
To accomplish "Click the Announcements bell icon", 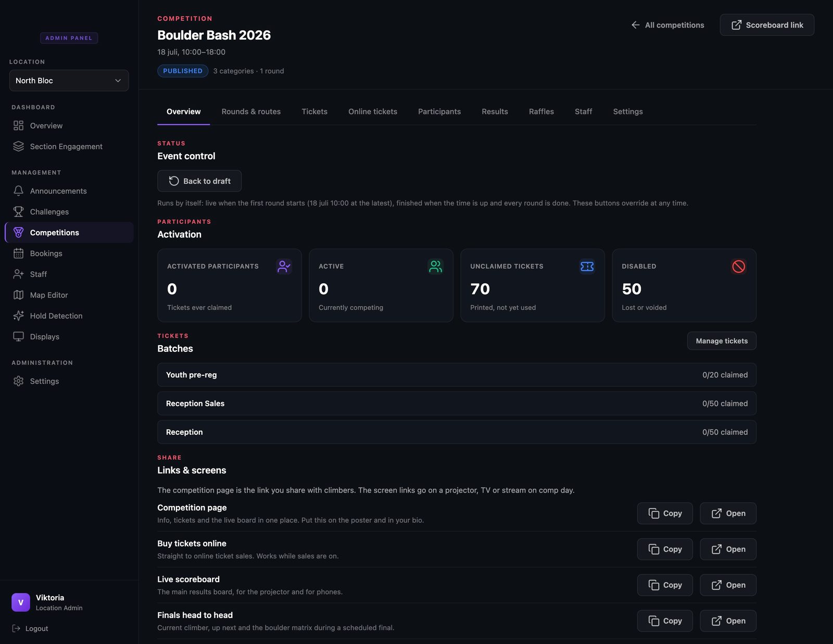I will (x=19, y=191).
